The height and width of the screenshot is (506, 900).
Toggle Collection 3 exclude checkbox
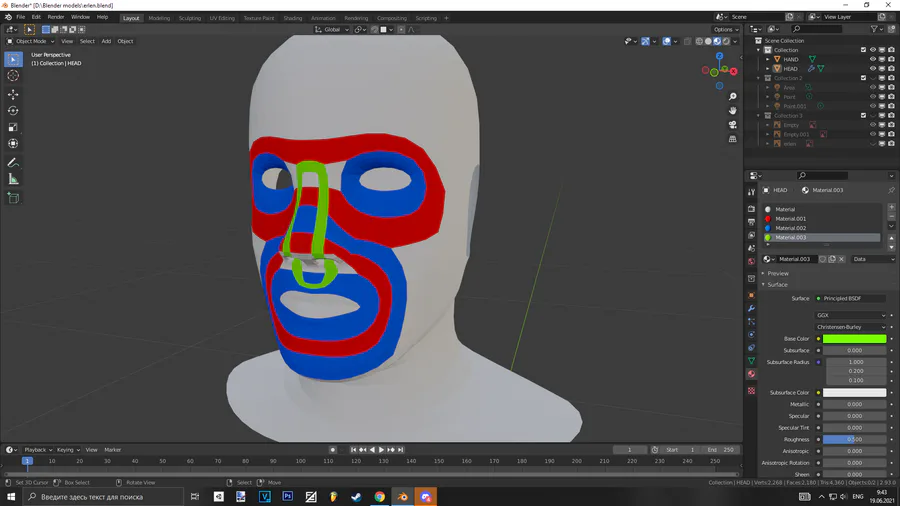[x=863, y=115]
